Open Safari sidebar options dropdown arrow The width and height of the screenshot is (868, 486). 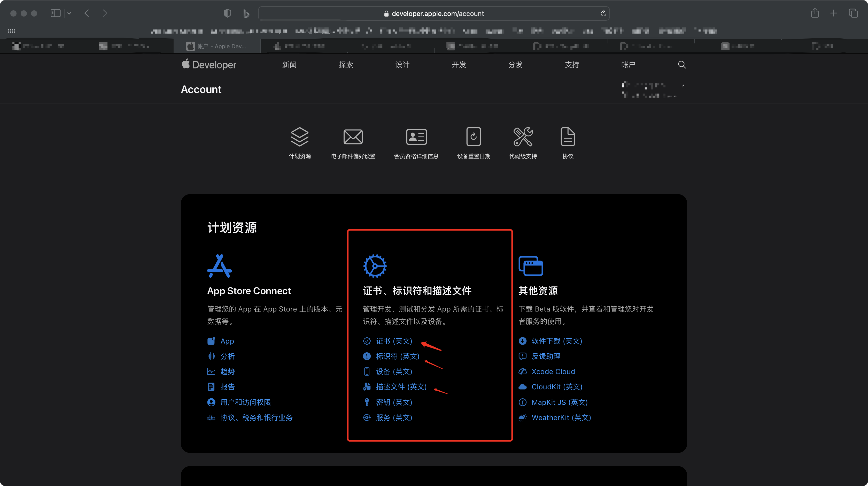pos(69,13)
